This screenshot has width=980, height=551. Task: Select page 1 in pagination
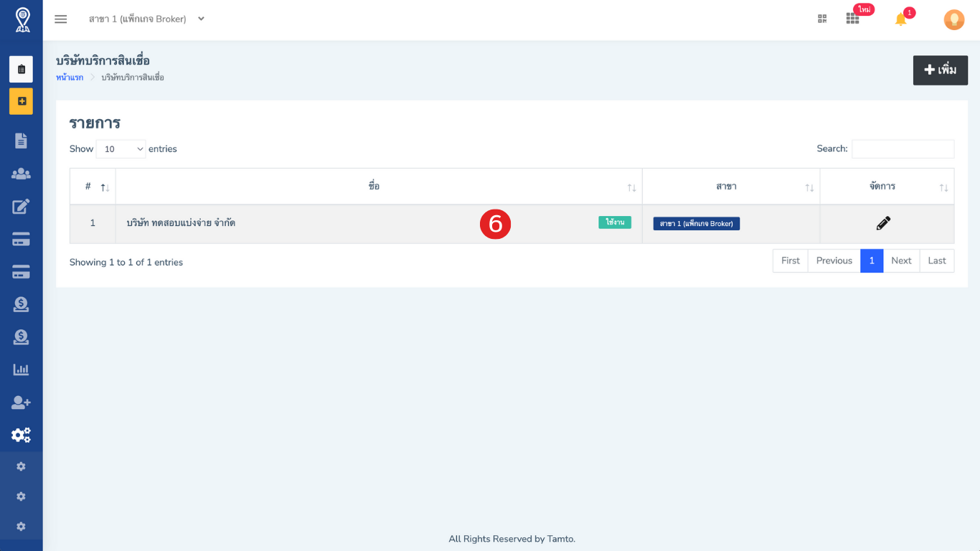tap(872, 260)
